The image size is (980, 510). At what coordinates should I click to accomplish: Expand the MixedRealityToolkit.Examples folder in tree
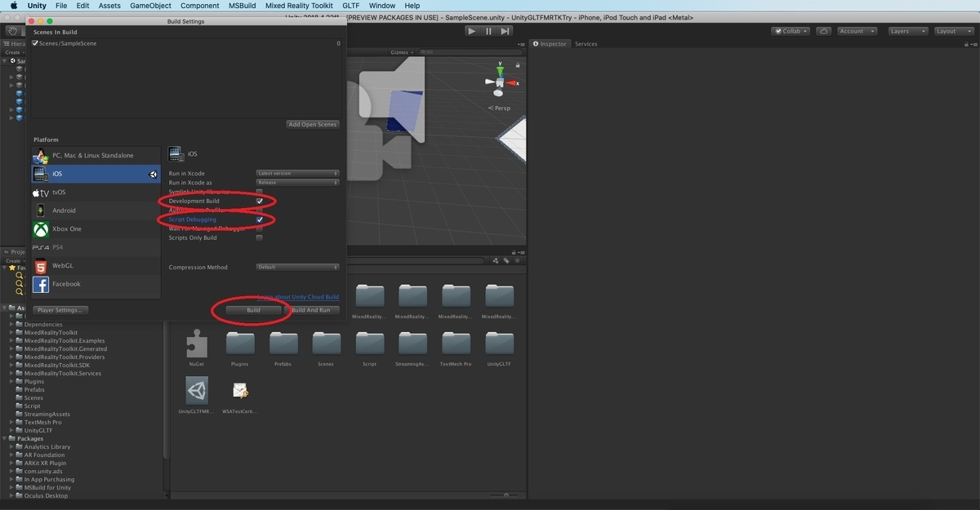tap(11, 341)
